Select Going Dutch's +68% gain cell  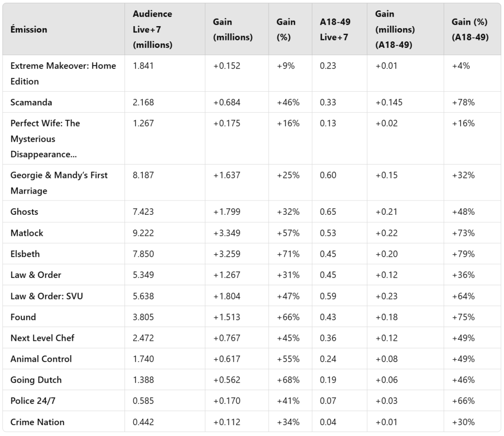[x=288, y=380]
